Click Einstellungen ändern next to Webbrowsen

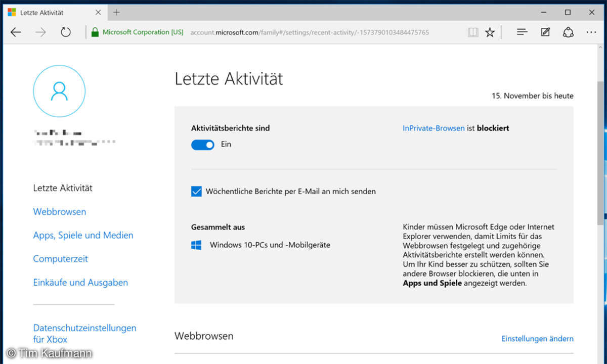click(x=537, y=339)
